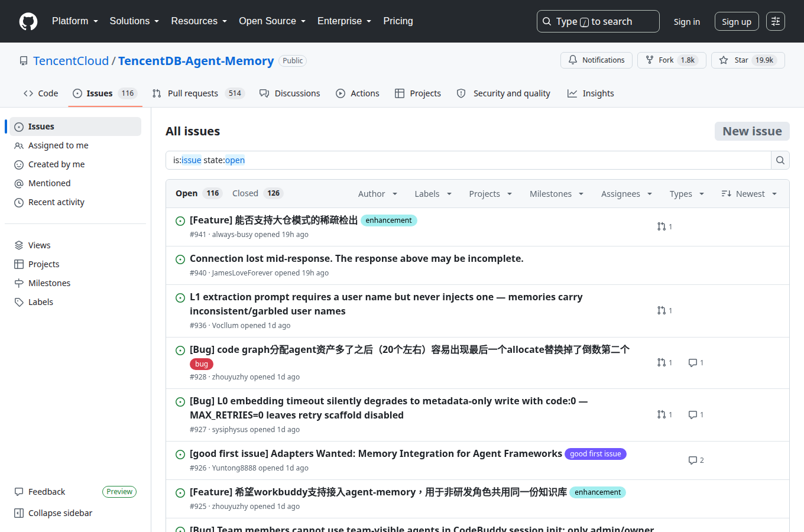Open issue 'Connection lost mid-response'
This screenshot has width=804, height=532.
tap(356, 258)
